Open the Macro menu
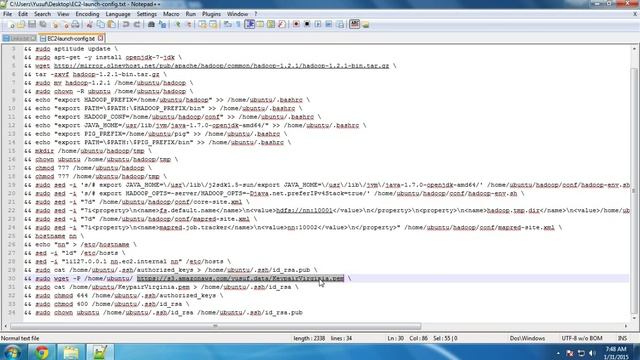The width and height of the screenshot is (640, 360). (171, 14)
